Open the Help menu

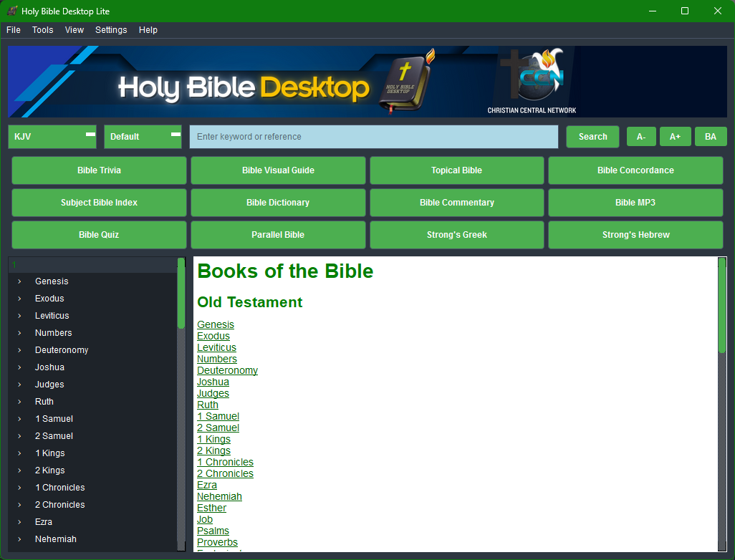[x=148, y=30]
